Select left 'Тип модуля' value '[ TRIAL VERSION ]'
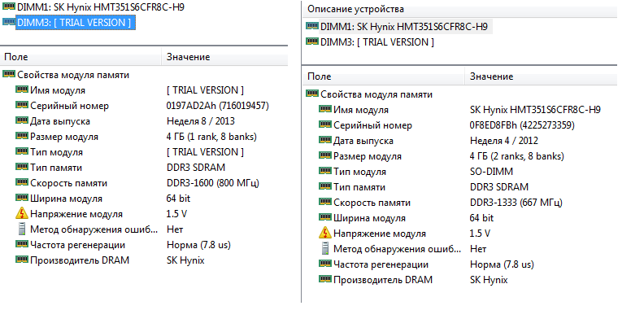 click(205, 152)
